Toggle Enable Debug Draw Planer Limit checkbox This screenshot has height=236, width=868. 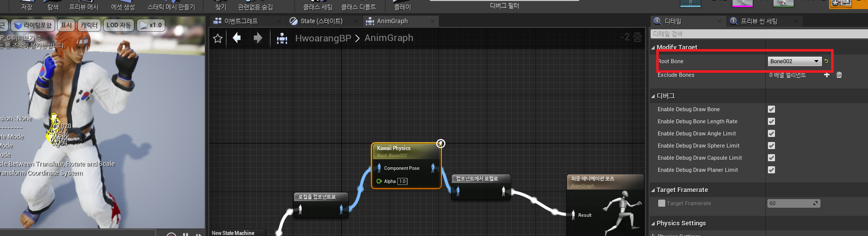[771, 170]
